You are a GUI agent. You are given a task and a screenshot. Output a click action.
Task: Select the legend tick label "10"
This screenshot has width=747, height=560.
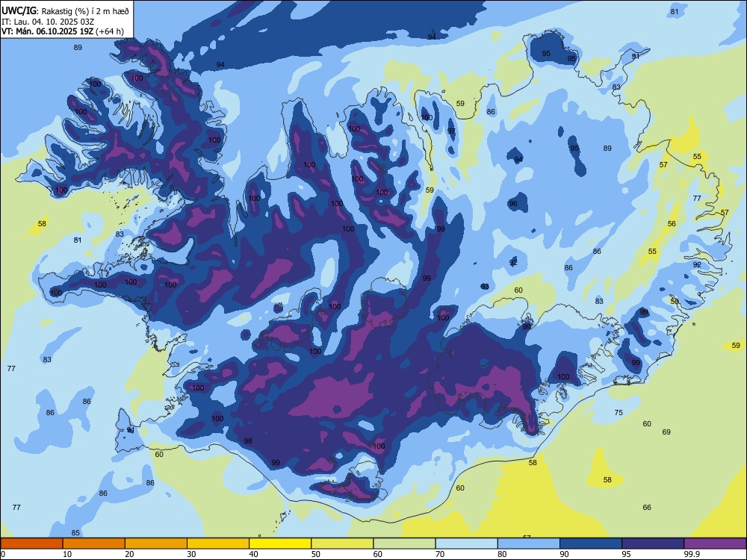pyautogui.click(x=67, y=554)
